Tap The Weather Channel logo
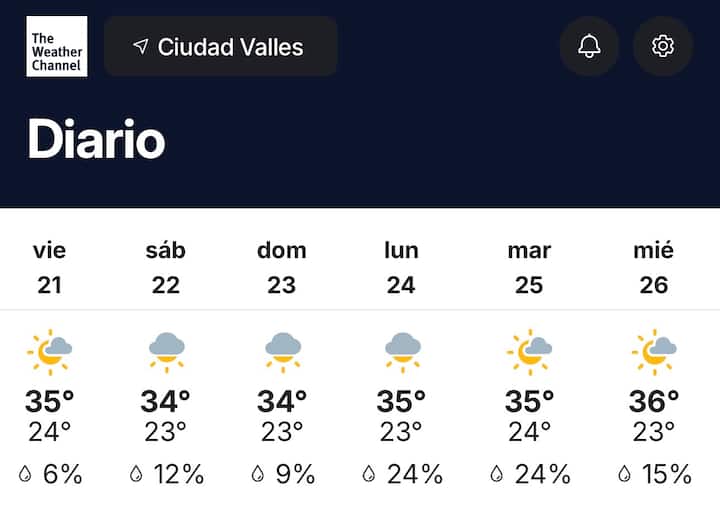 click(57, 46)
